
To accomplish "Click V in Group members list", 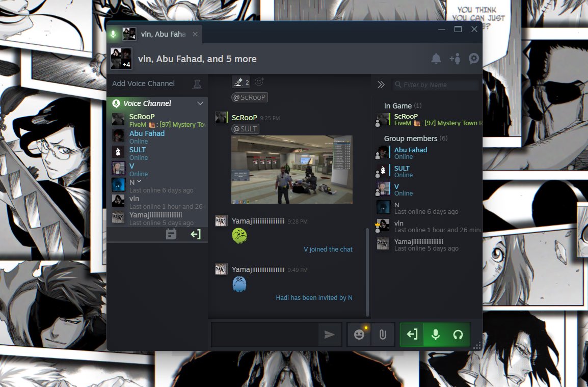I will pyautogui.click(x=428, y=189).
